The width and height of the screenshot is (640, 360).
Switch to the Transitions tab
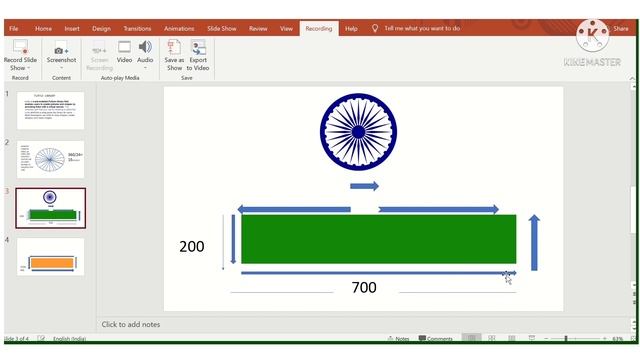click(137, 29)
